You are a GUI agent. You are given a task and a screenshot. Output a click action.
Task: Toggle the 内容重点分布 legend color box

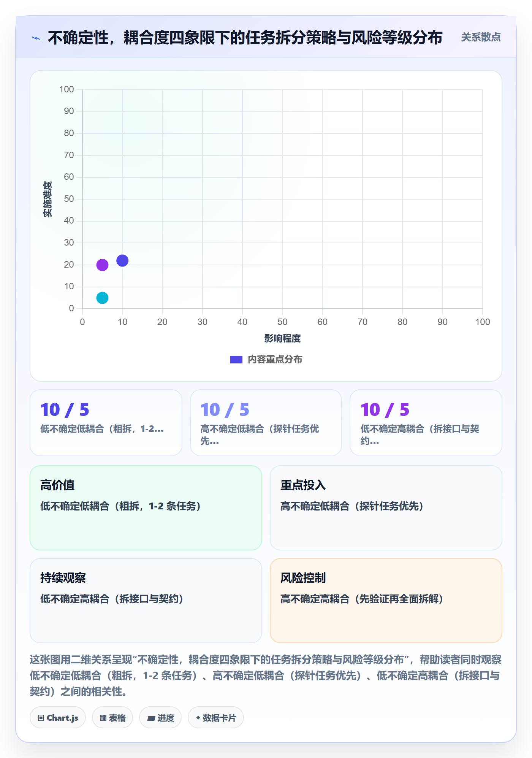236,360
